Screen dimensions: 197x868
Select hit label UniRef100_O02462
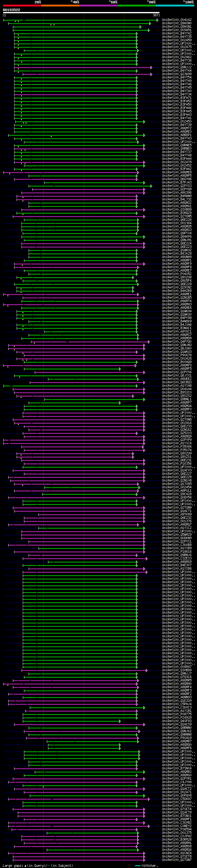[177, 57]
